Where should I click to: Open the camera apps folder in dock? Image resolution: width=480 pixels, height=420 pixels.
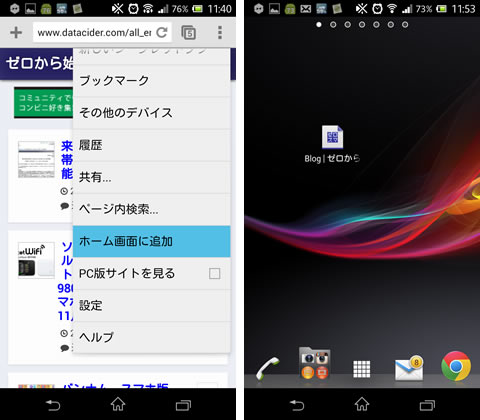[315, 364]
